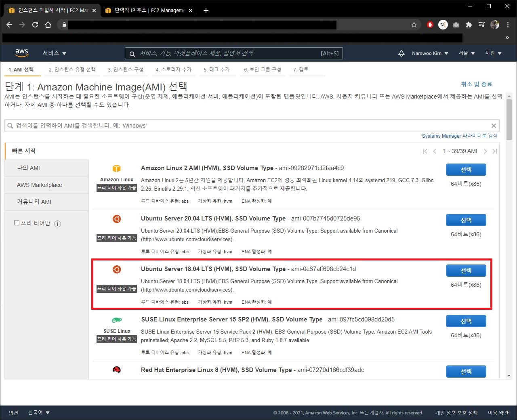Go to step 3 인스턴스 구성
Image resolution: width=517 pixels, height=420 pixels.
tap(126, 69)
